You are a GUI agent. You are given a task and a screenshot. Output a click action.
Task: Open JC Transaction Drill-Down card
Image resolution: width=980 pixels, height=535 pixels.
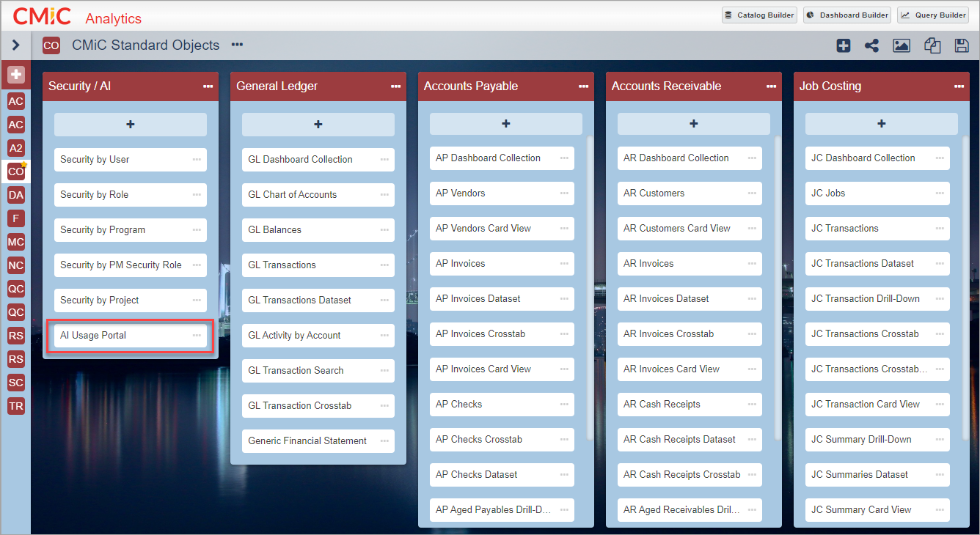(x=878, y=299)
